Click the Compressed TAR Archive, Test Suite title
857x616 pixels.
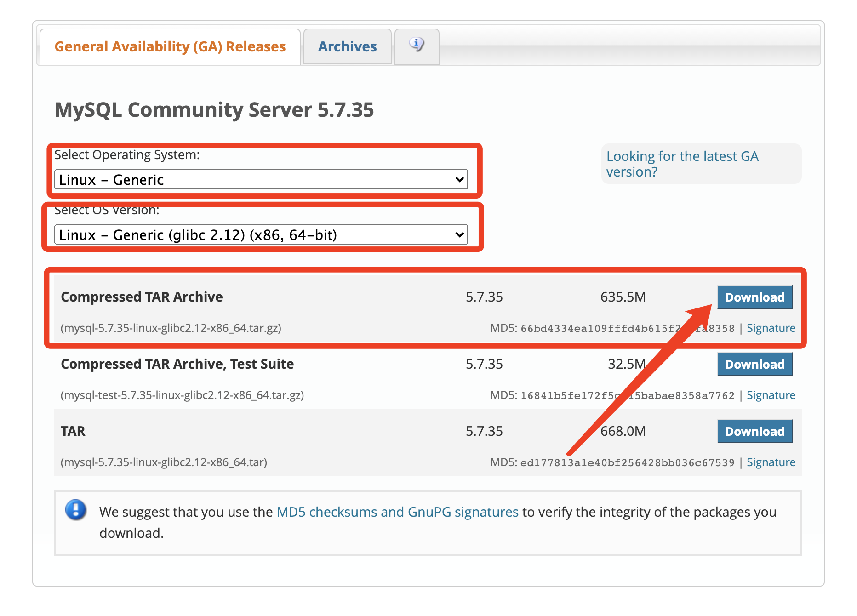coord(177,364)
